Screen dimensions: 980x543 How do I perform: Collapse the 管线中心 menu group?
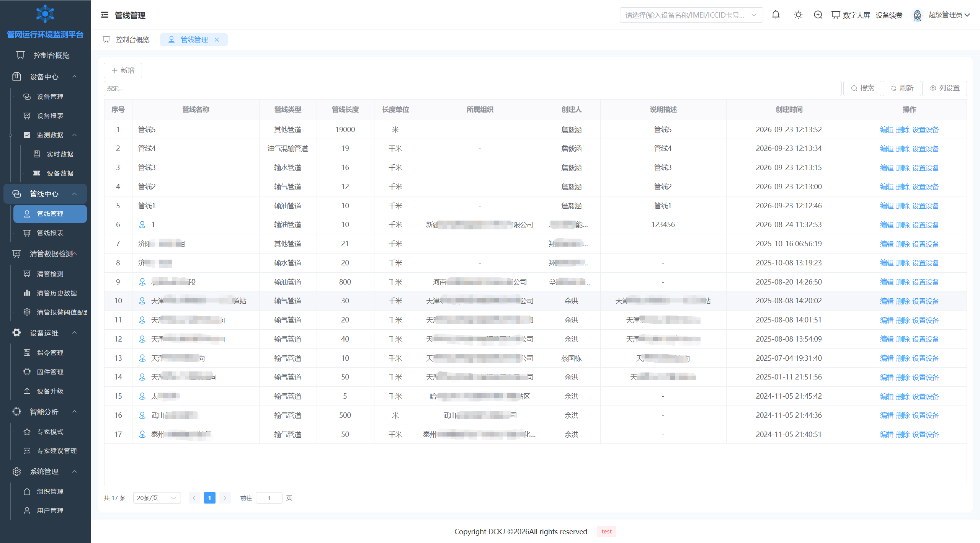tap(75, 194)
